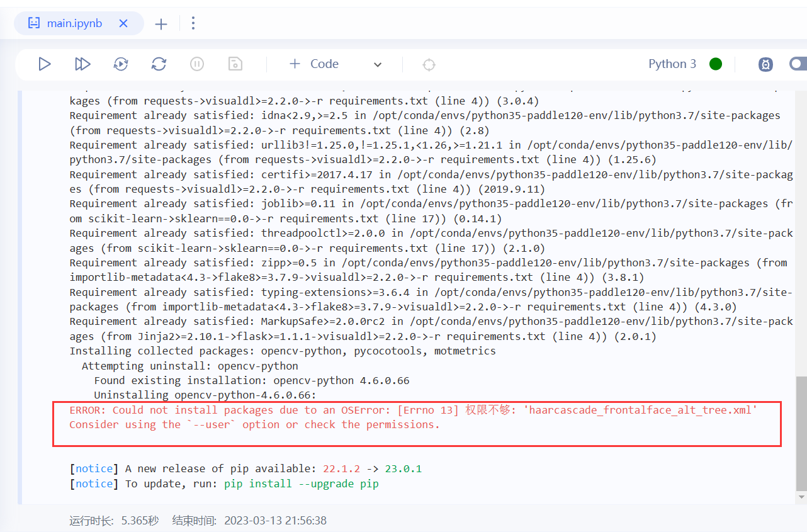
Task: Click the Python 3 kernel selector
Action: click(x=672, y=64)
